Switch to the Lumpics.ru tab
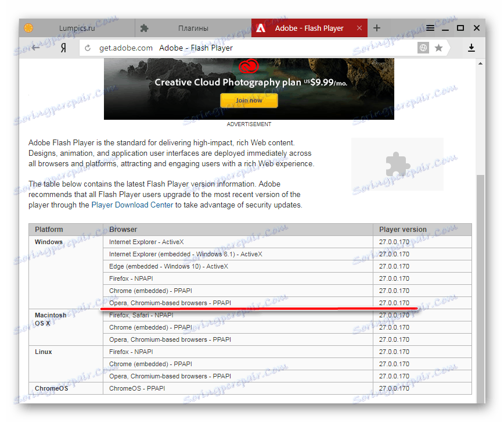The image size is (504, 422). coord(77,28)
